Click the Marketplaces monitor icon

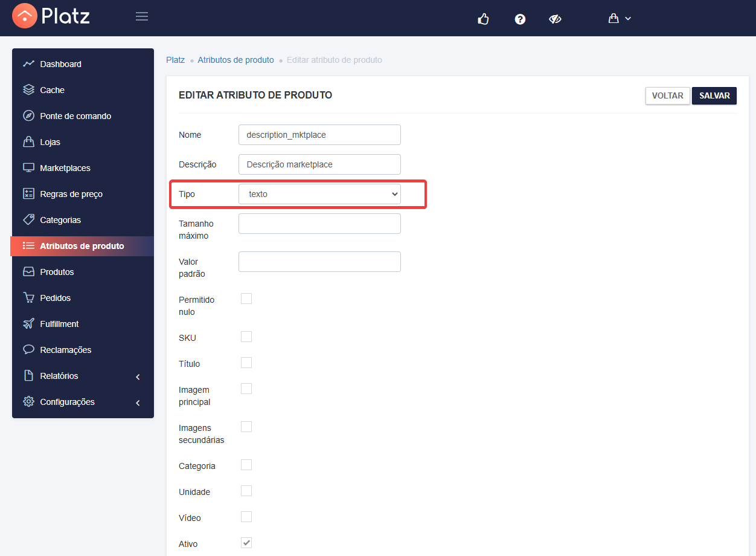[x=28, y=168]
